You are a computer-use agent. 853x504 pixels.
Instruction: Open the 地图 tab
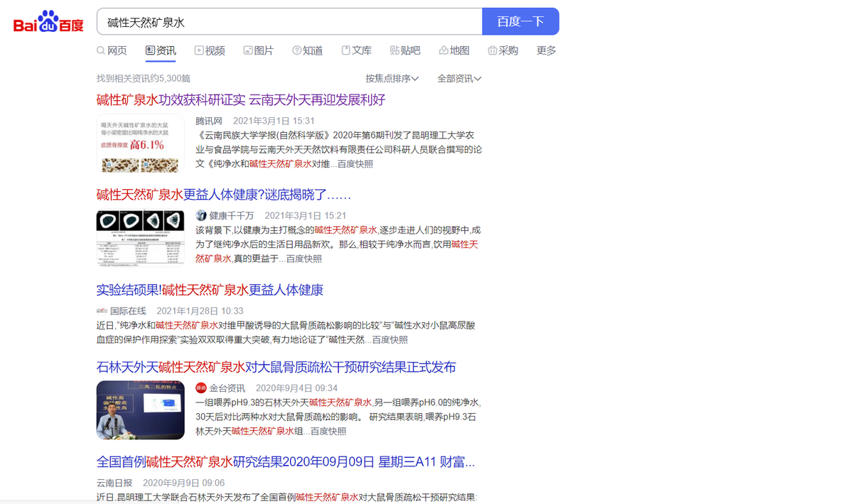click(x=454, y=50)
